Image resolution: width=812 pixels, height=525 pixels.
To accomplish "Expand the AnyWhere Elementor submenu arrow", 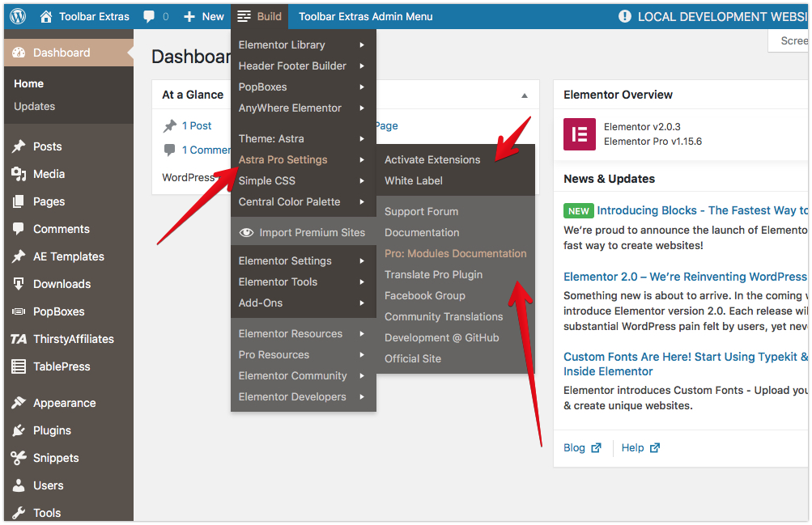I will (362, 108).
